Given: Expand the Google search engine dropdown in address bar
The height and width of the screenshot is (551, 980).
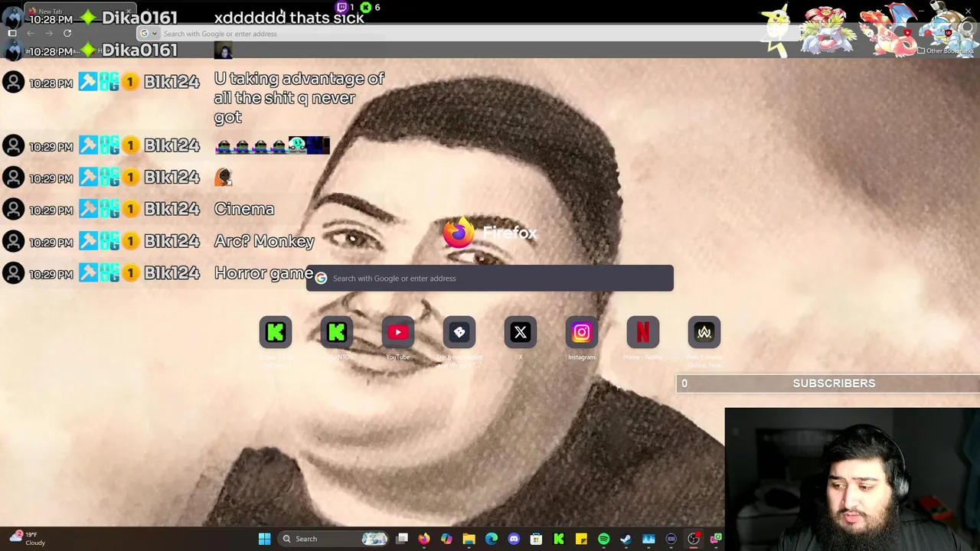Looking at the screenshot, I should [149, 34].
